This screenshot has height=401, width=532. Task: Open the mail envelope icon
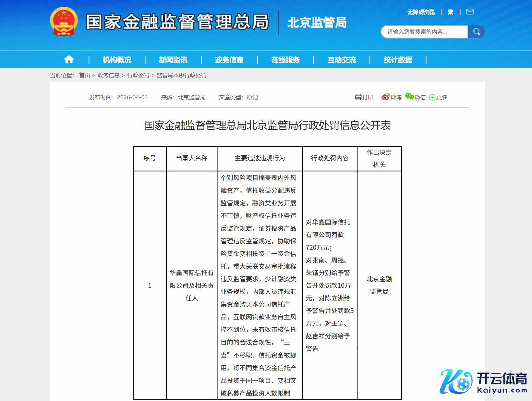470,12
